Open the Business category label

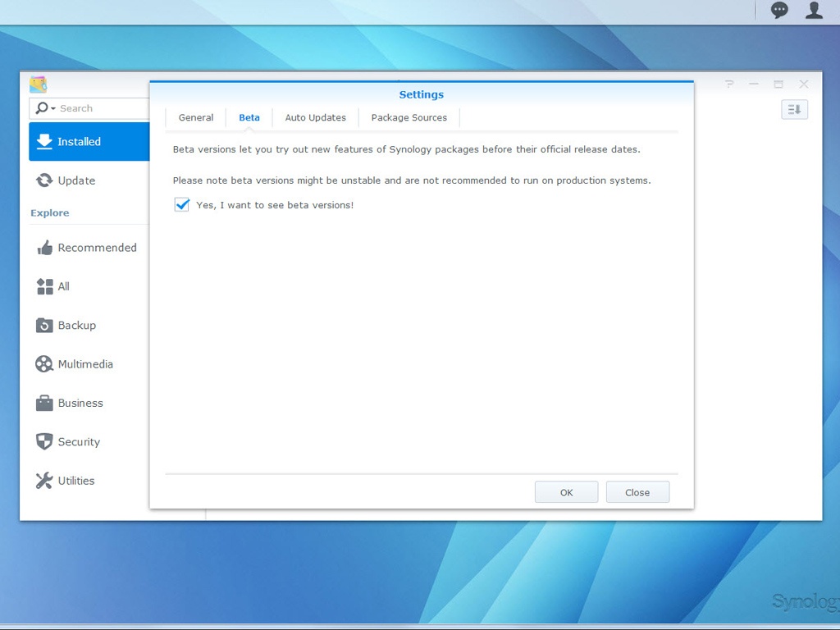(80, 403)
